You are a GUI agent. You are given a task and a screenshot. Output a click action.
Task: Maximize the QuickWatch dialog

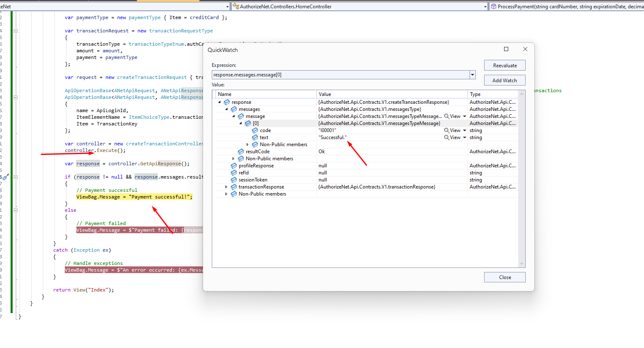506,49
